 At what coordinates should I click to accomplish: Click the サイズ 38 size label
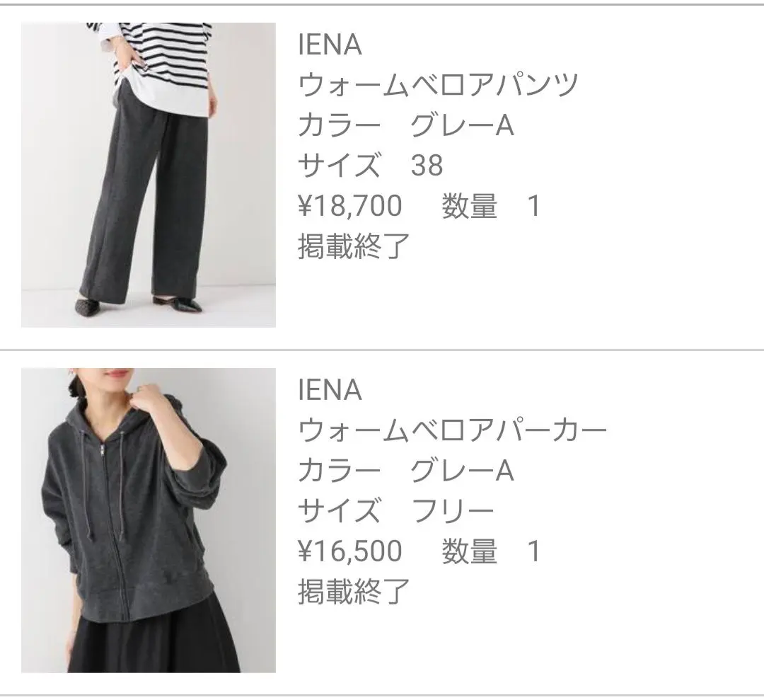(370, 165)
